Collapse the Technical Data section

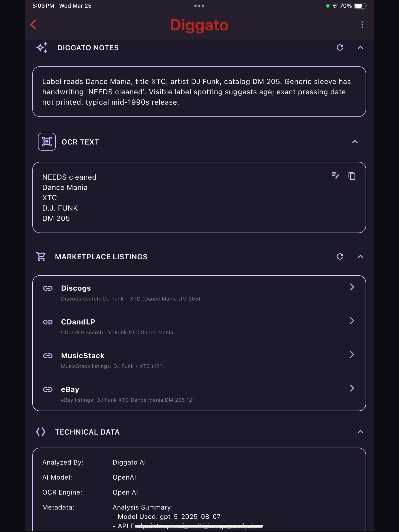(x=360, y=432)
